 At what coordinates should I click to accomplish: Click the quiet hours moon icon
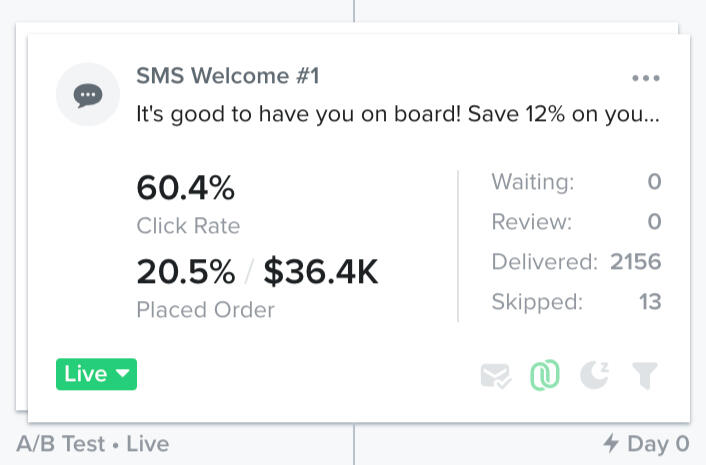[x=595, y=375]
